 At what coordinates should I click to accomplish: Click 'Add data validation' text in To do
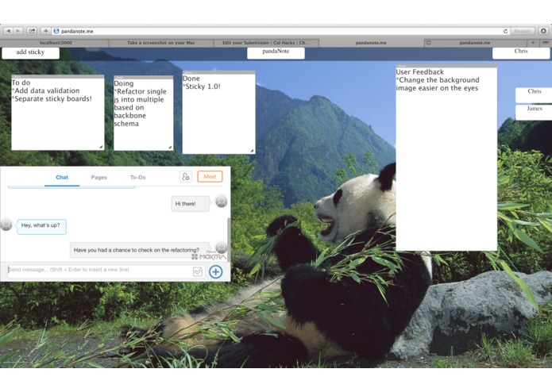[47, 90]
